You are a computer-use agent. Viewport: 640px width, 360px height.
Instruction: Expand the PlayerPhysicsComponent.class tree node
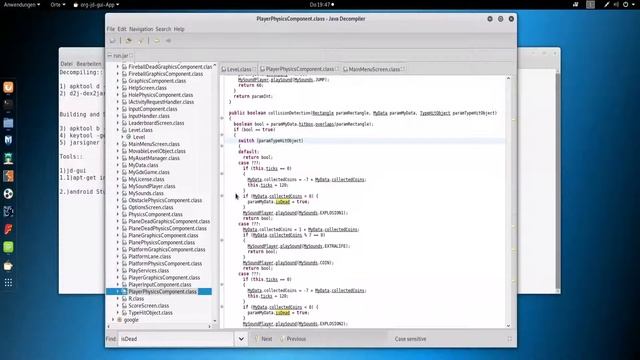[x=118, y=291]
